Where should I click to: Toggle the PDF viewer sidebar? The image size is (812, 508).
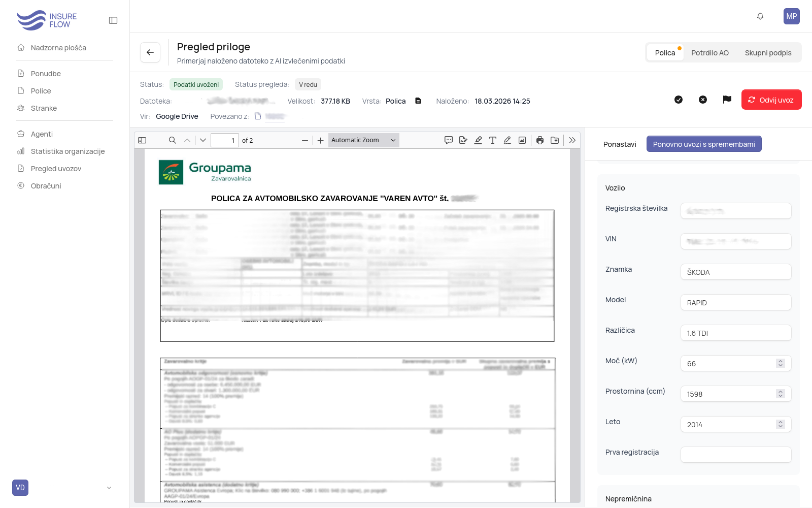143,140
